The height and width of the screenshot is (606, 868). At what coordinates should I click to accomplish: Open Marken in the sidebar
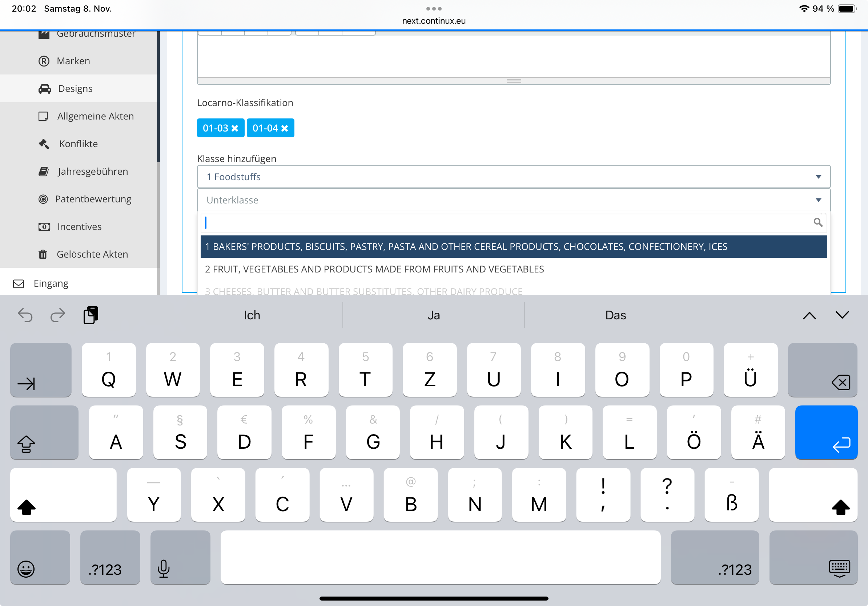(73, 61)
